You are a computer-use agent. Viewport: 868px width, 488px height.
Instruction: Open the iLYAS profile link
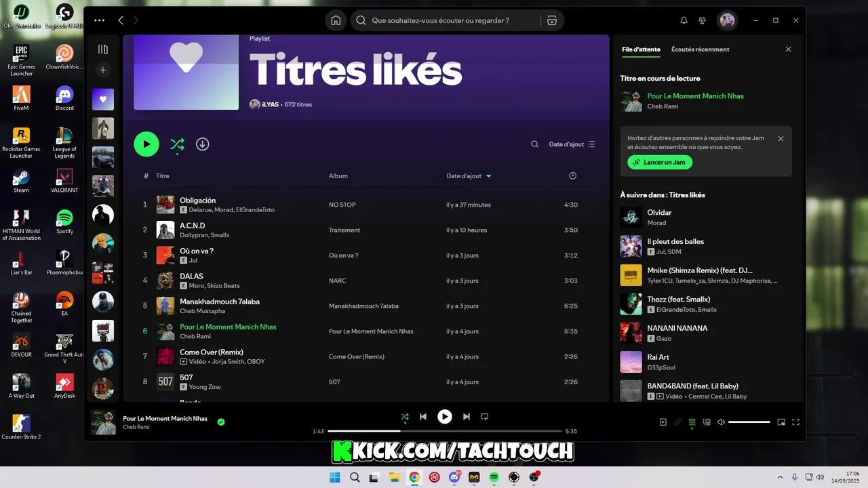(271, 104)
